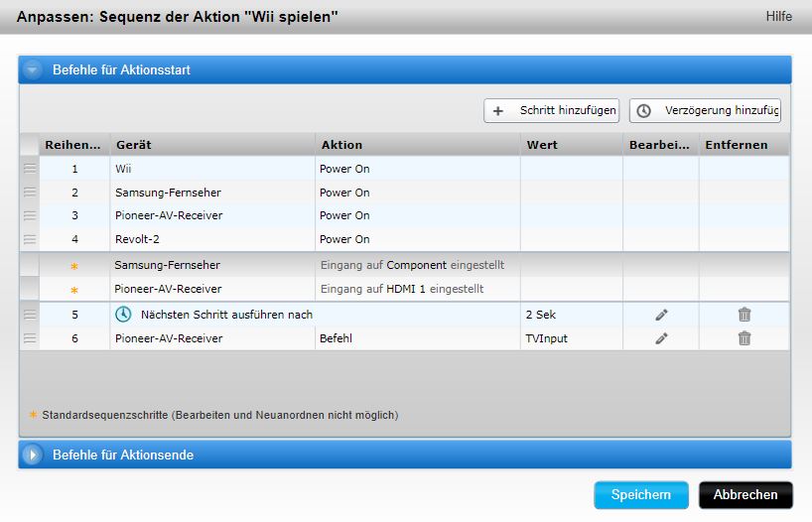Click the Aktion column header
Viewport: 812px width, 522px height.
417,145
